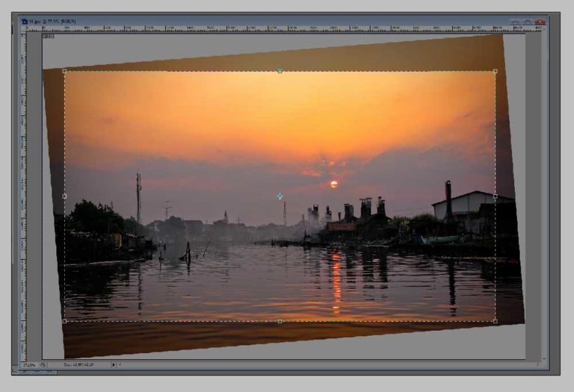Click the bottom-center crop handle
This screenshot has height=392, width=574.
(280, 321)
